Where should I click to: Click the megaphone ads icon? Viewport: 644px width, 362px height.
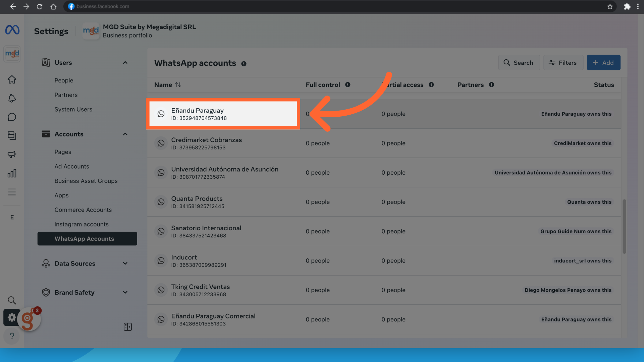[12, 155]
